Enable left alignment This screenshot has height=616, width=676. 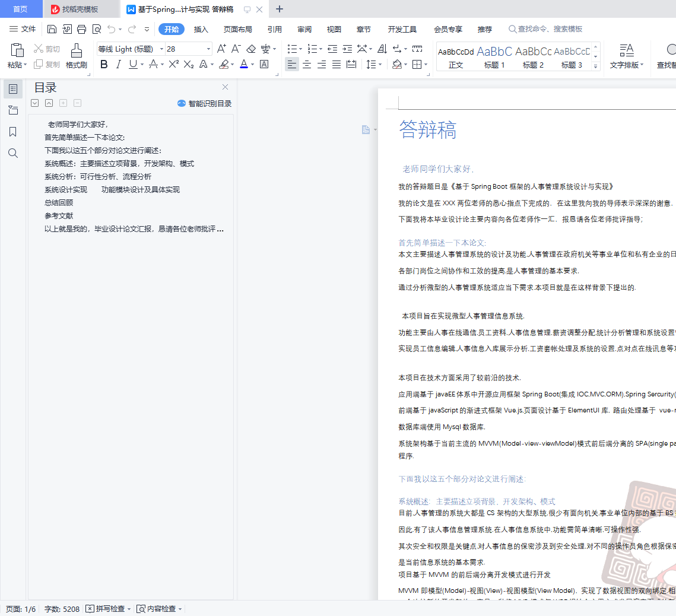pos(292,64)
